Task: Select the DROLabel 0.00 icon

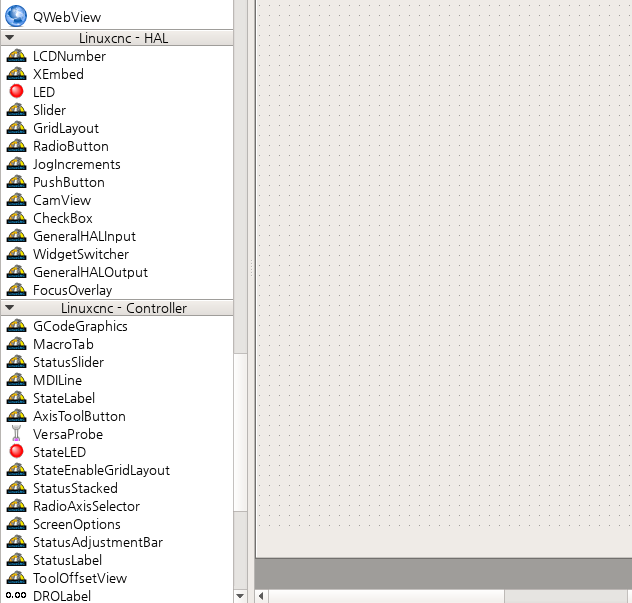Action: pyautogui.click(x=16, y=595)
